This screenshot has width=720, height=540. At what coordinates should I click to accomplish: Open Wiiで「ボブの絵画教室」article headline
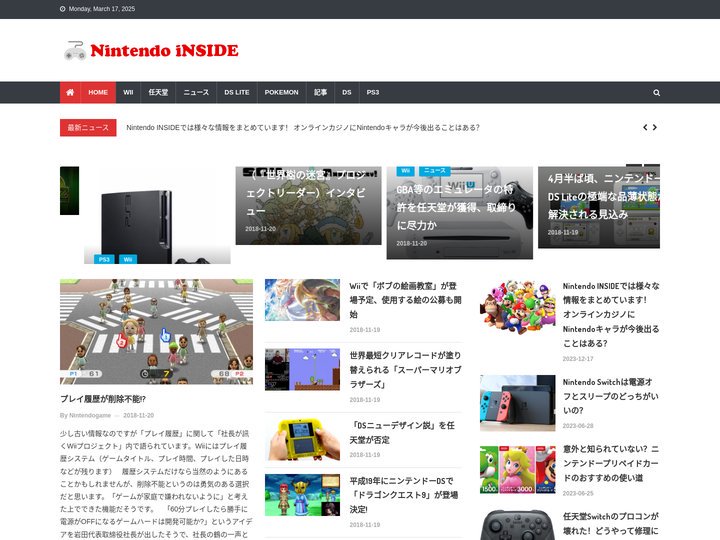(x=405, y=300)
